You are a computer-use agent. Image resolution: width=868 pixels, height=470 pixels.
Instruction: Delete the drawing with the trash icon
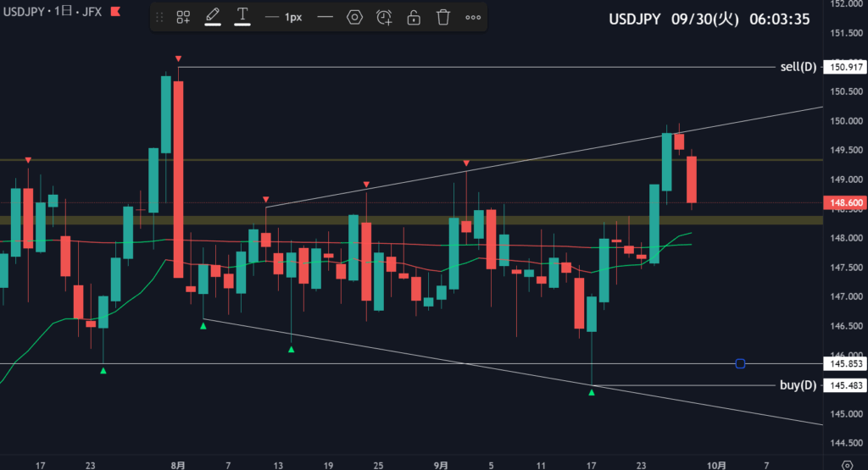[442, 17]
